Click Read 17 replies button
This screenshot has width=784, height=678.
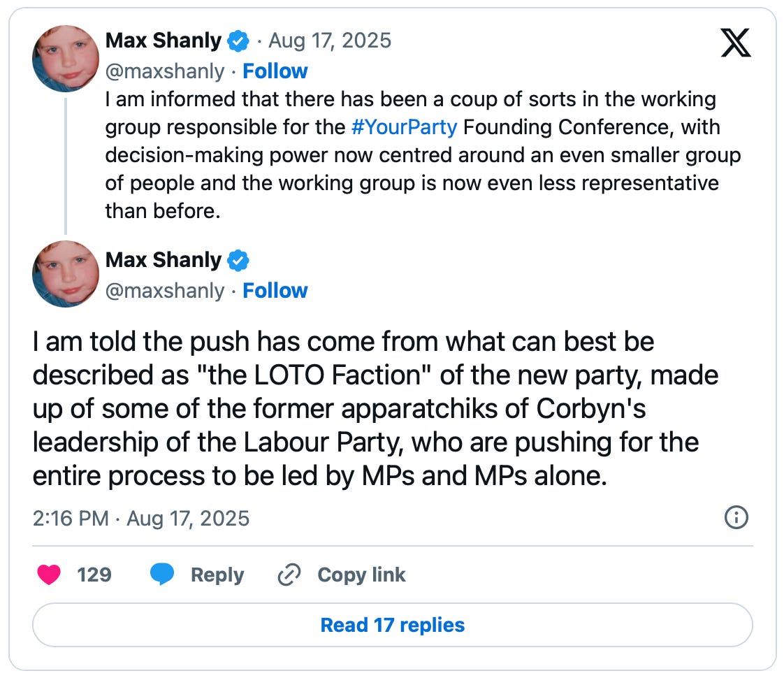[x=393, y=625]
